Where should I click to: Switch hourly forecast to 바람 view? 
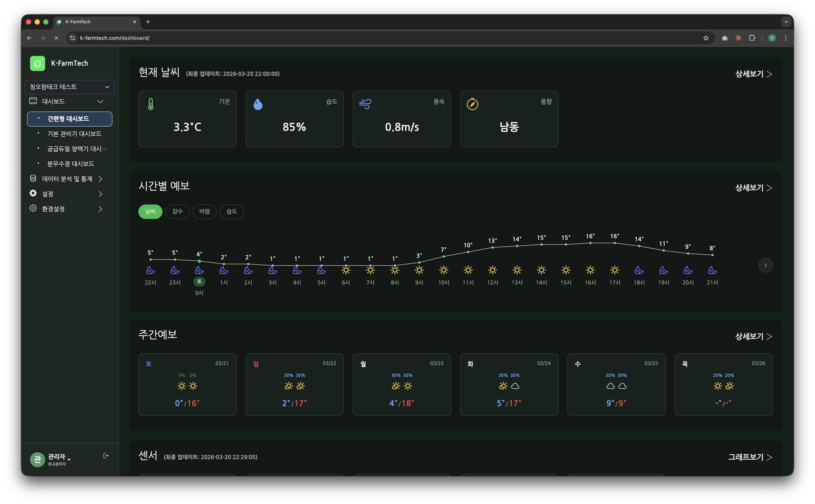pyautogui.click(x=205, y=211)
